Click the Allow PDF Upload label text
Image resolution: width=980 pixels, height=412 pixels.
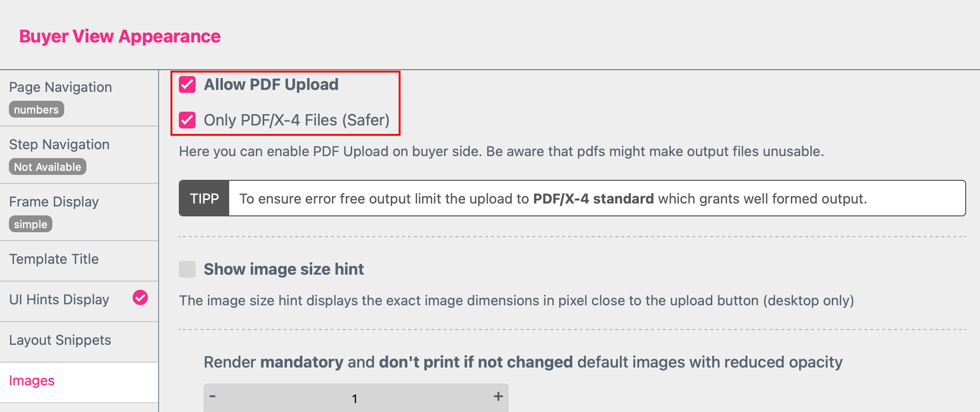pyautogui.click(x=271, y=84)
